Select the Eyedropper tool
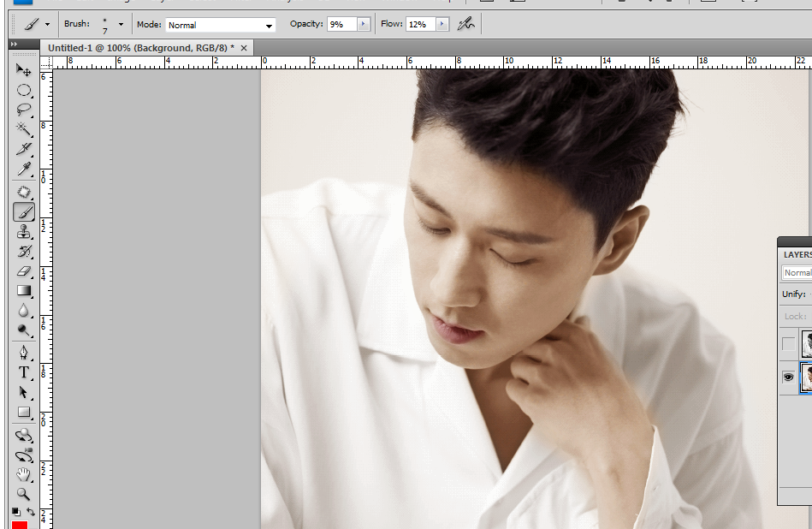This screenshot has height=529, width=812. click(23, 169)
